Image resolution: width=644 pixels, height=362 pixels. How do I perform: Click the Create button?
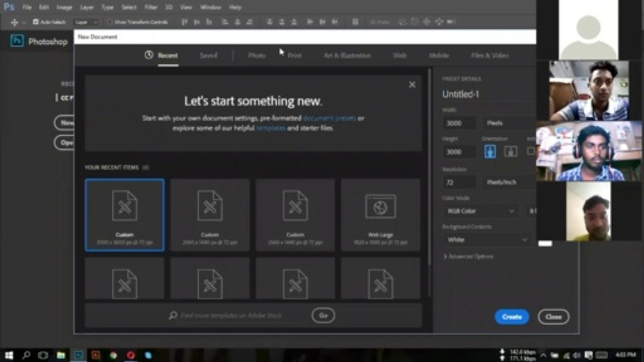512,317
